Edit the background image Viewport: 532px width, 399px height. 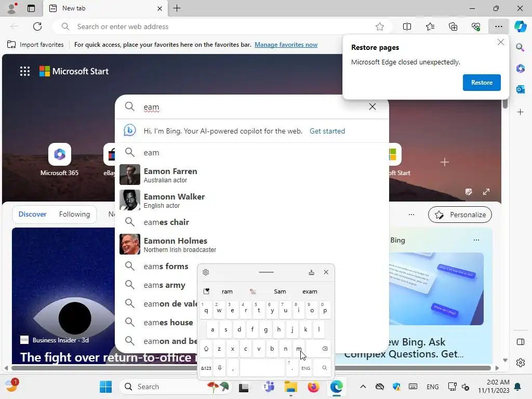[469, 192]
